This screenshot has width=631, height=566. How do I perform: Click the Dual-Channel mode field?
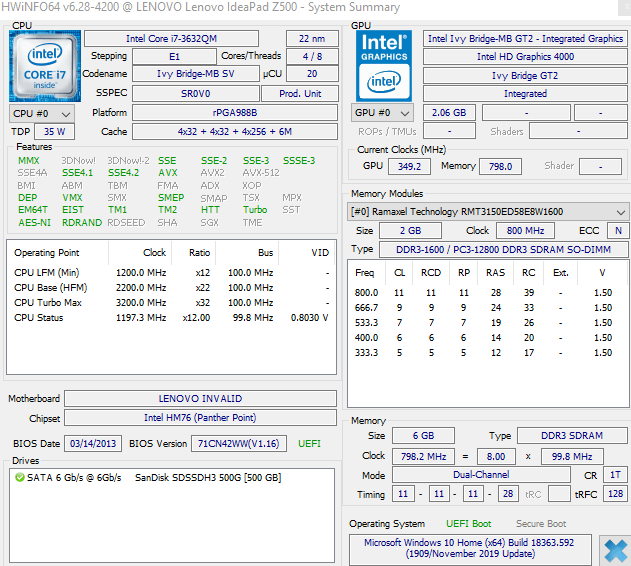point(481,475)
